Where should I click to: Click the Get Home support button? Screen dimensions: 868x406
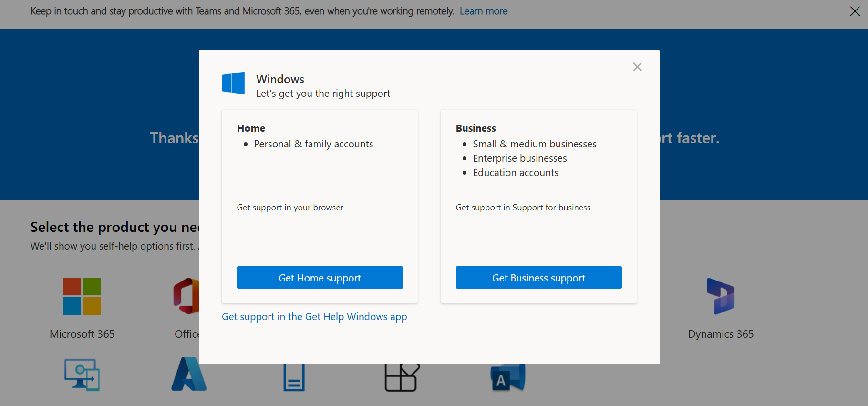[x=320, y=278]
